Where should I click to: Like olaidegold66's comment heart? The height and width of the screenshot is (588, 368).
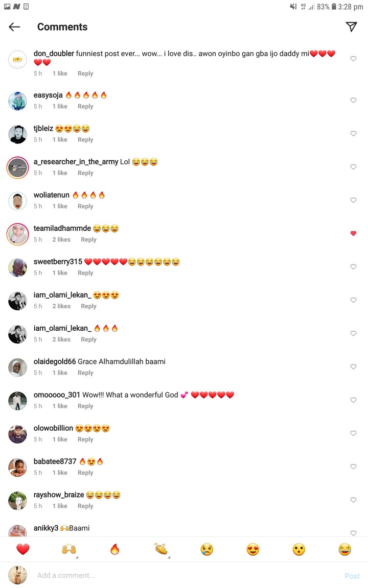point(353,366)
